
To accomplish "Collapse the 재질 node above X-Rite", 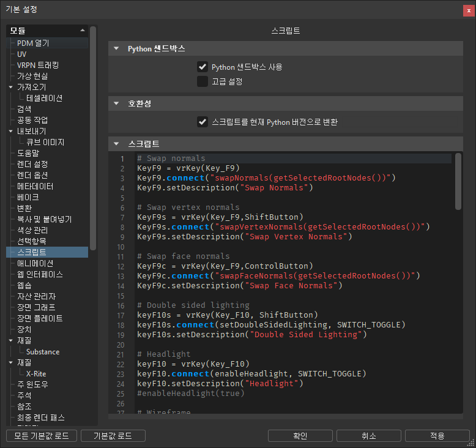I will pos(11,362).
